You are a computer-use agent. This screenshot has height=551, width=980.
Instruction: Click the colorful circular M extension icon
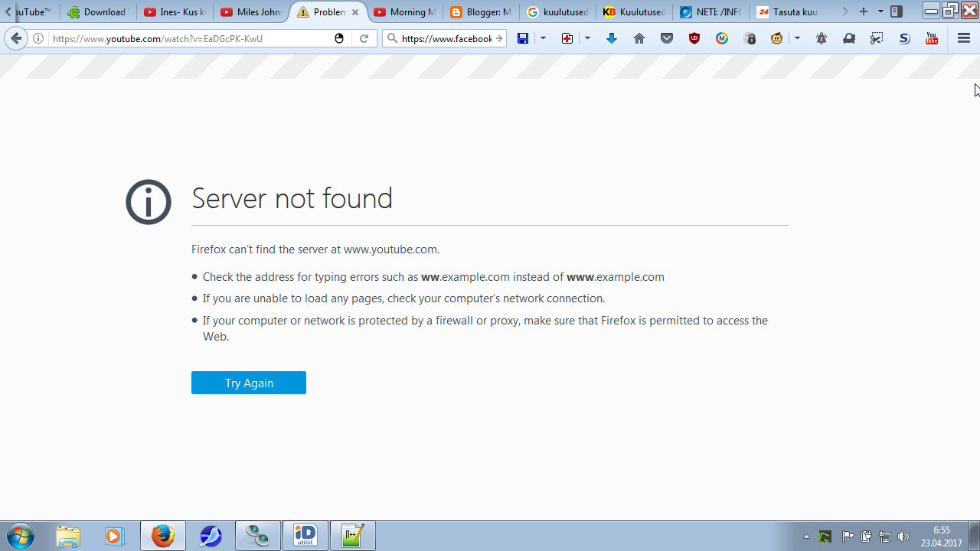point(722,38)
